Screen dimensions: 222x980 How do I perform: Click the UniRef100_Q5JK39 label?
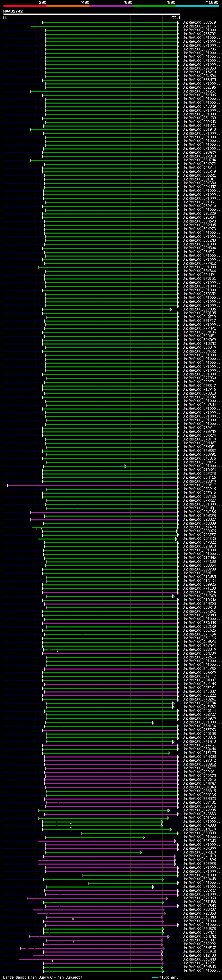(x=199, y=118)
